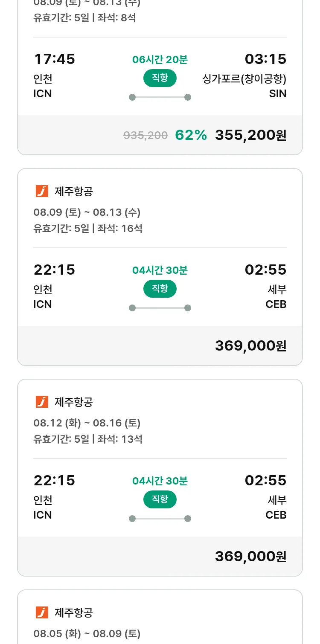Click the 08.12 (화) ~ 08.16 (토) date range

[x=87, y=423]
